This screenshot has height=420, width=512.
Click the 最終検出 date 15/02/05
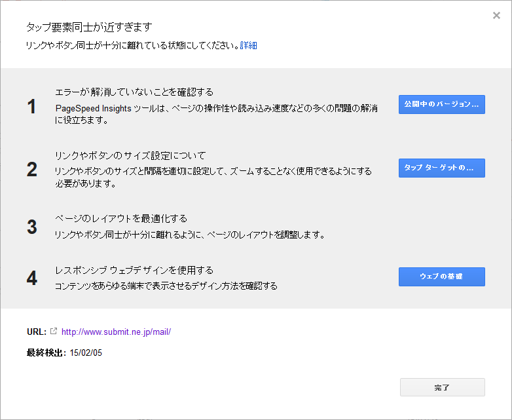pyautogui.click(x=86, y=353)
